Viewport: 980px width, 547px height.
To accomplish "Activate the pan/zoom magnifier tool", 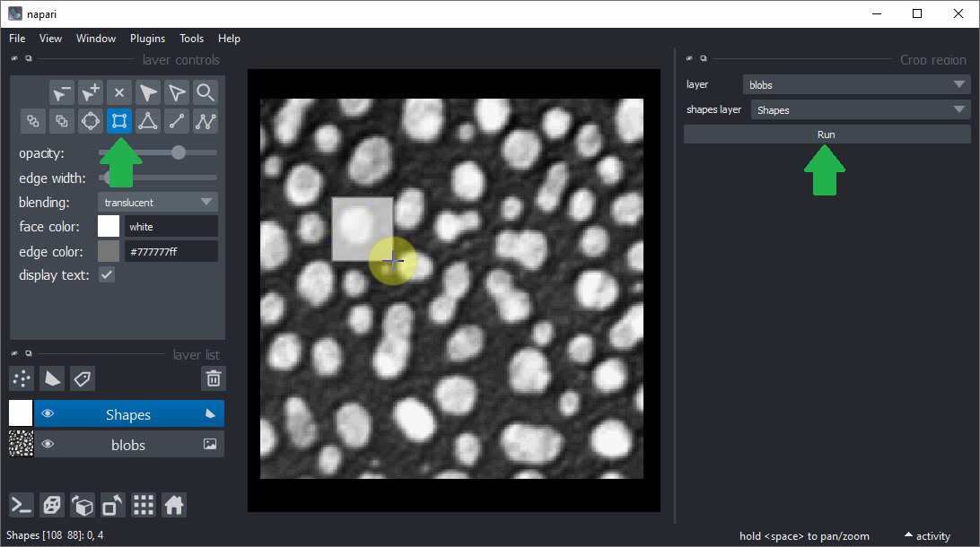I will [x=206, y=92].
